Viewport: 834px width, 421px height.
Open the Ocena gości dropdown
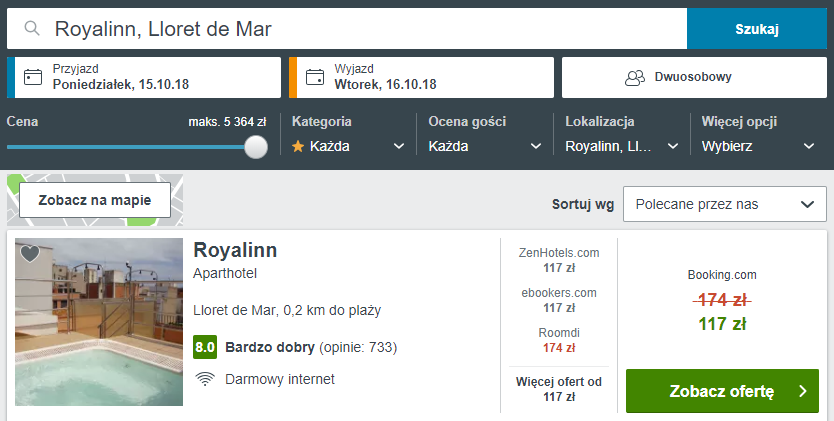[484, 146]
